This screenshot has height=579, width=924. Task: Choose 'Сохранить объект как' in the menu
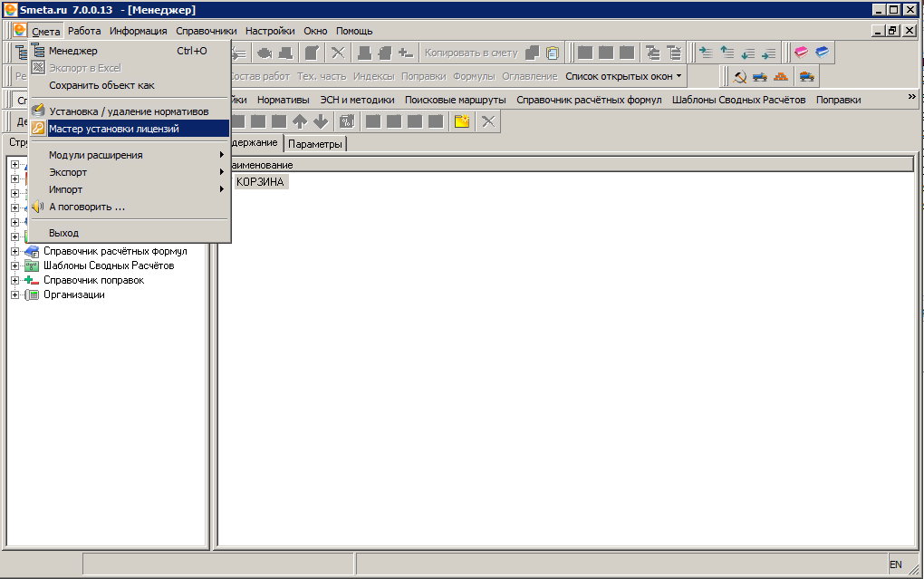tap(129, 85)
